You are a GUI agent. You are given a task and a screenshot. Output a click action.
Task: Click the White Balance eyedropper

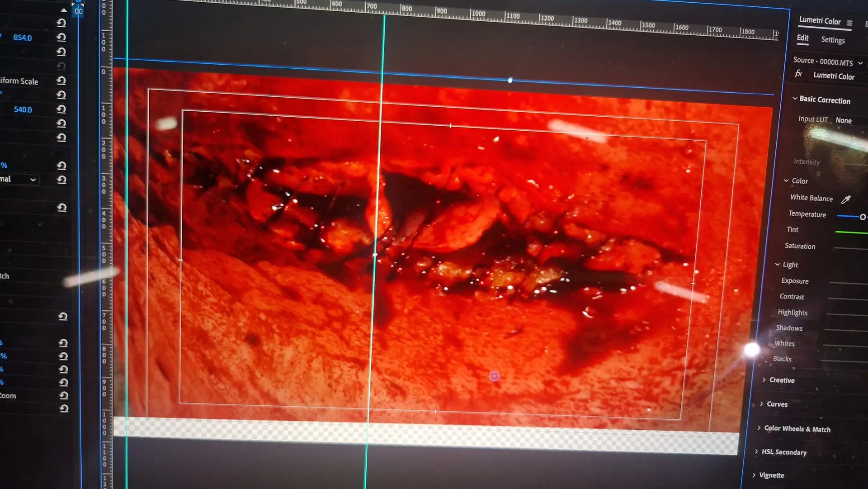pyautogui.click(x=846, y=199)
